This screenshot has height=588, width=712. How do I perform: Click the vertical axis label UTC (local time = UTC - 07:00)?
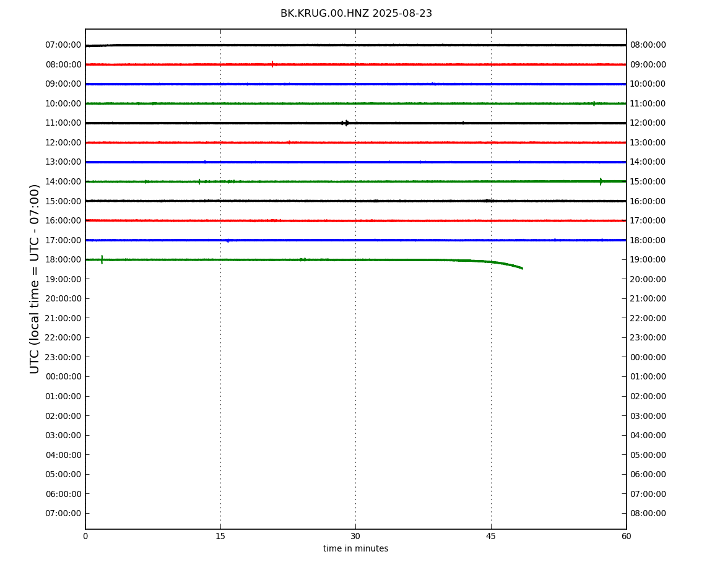coord(35,279)
